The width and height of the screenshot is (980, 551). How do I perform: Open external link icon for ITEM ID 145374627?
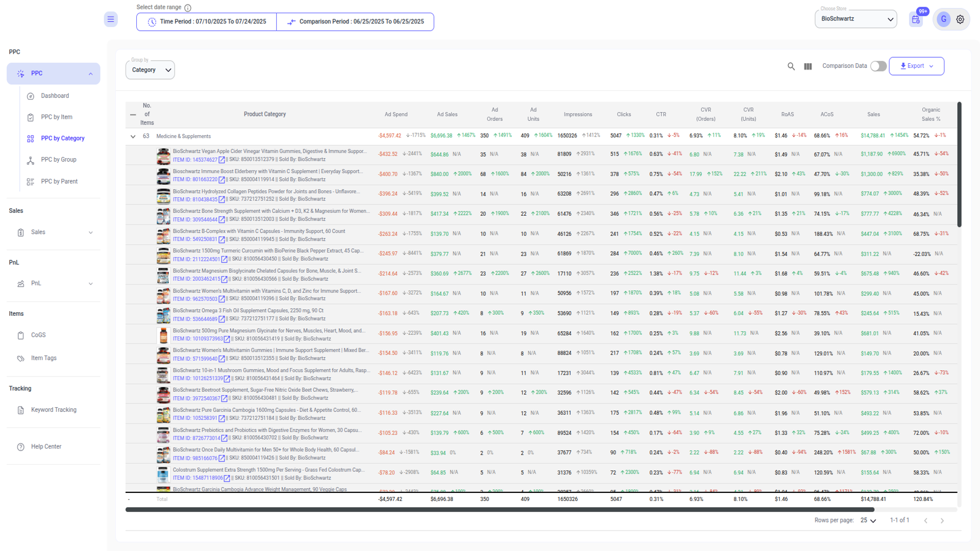[x=222, y=160]
